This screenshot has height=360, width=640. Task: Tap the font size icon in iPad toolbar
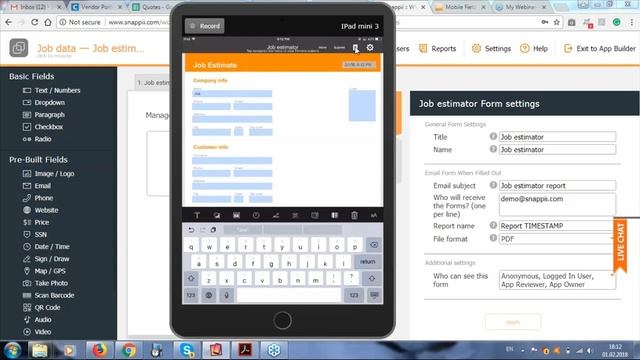click(x=373, y=215)
